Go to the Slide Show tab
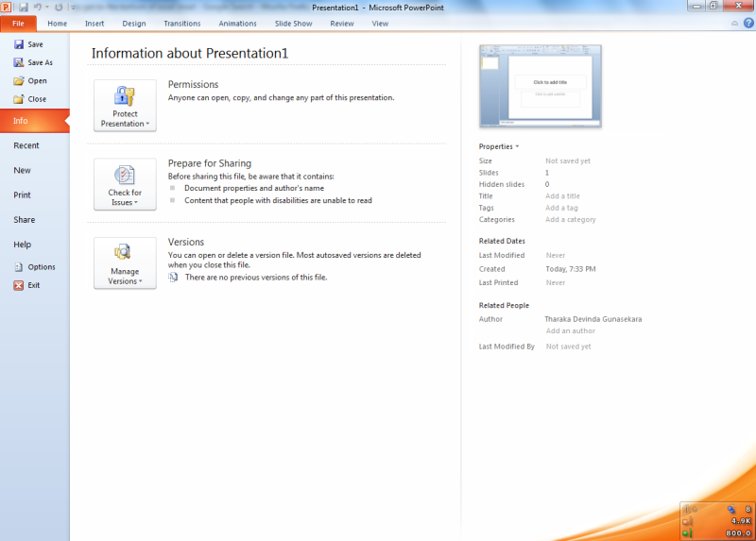The image size is (756, 541). click(x=293, y=24)
